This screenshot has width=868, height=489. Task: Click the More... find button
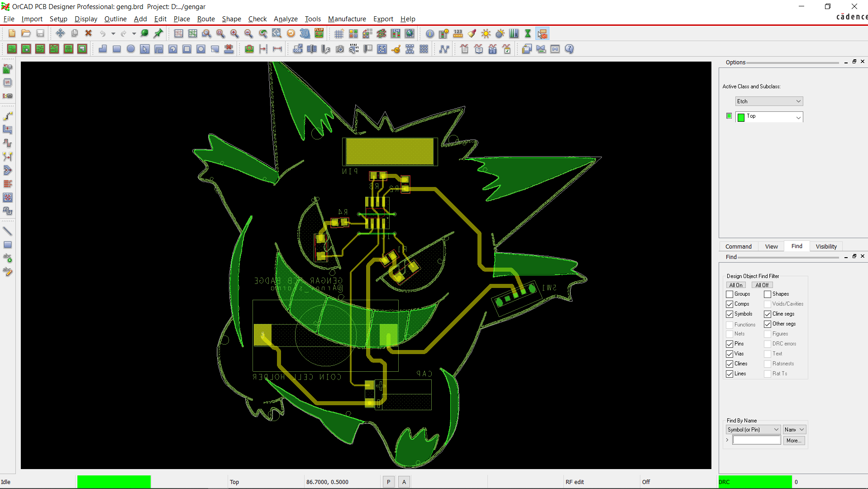point(794,440)
